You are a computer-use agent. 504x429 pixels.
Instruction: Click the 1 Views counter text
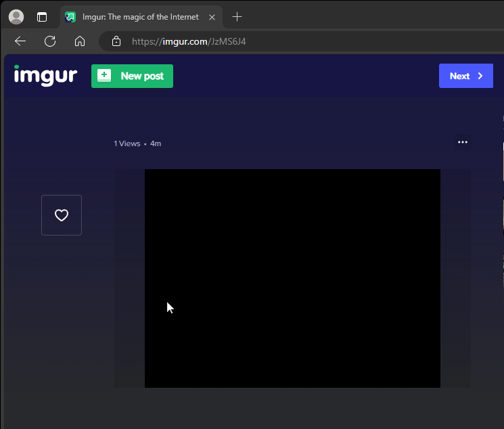[x=127, y=143]
